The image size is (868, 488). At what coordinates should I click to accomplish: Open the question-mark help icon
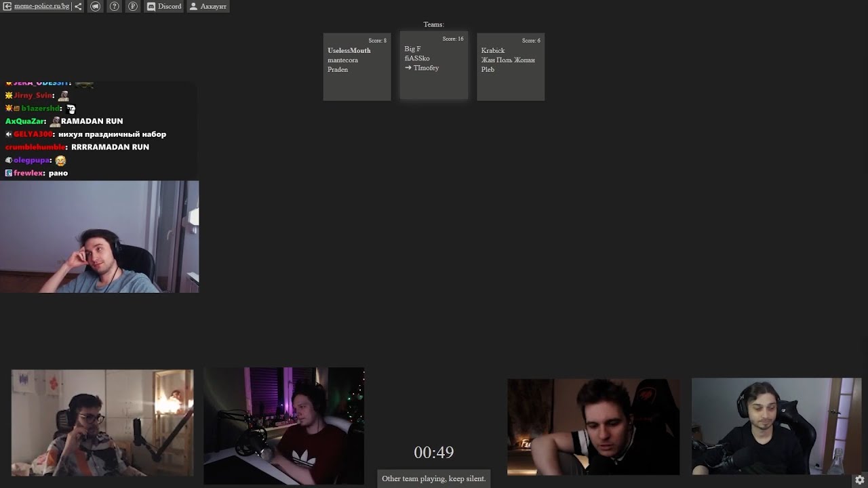115,6
